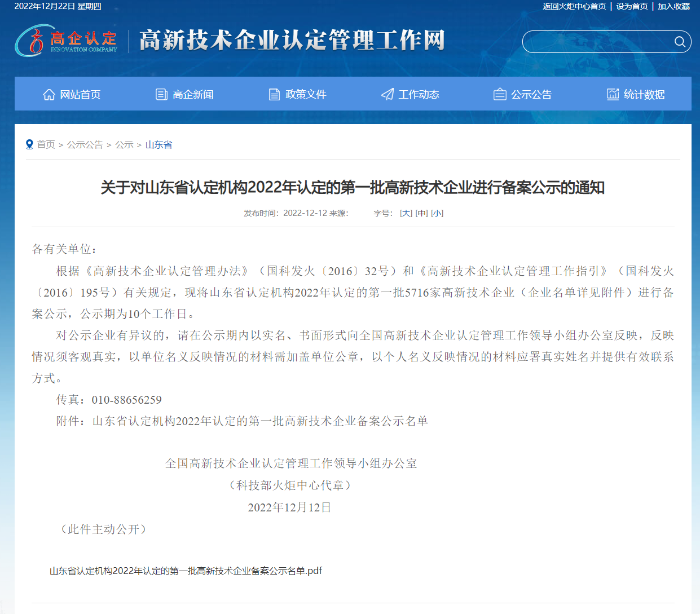Image resolution: width=700 pixels, height=614 pixels.
Task: Click the notice icon beside 公示公告
Action: (500, 94)
